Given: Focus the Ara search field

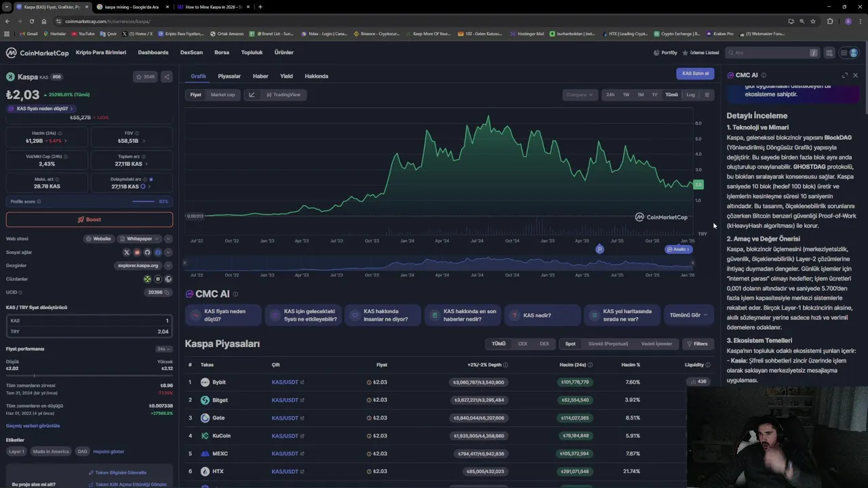Looking at the screenshot, I should coord(772,53).
